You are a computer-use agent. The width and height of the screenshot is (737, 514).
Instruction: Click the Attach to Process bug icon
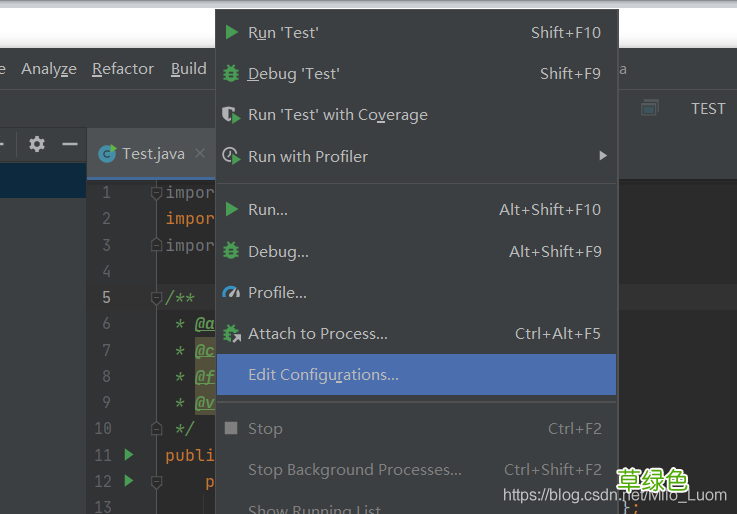[232, 334]
